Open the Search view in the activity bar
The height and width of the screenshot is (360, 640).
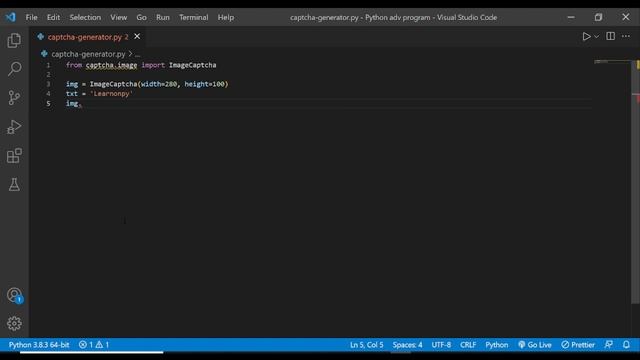(x=14, y=69)
